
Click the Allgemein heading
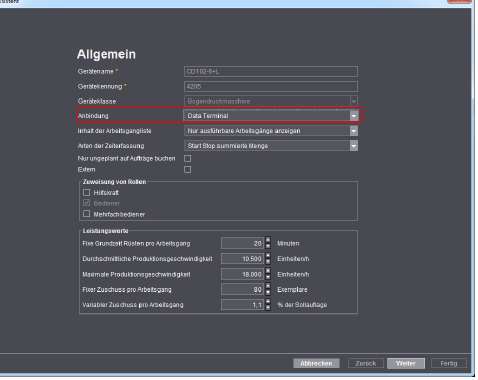(x=106, y=54)
